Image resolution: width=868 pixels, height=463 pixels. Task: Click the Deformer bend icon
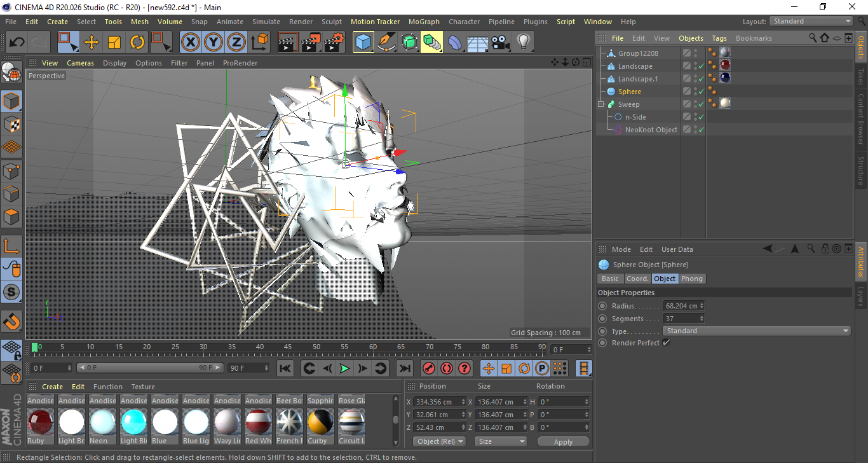click(455, 43)
